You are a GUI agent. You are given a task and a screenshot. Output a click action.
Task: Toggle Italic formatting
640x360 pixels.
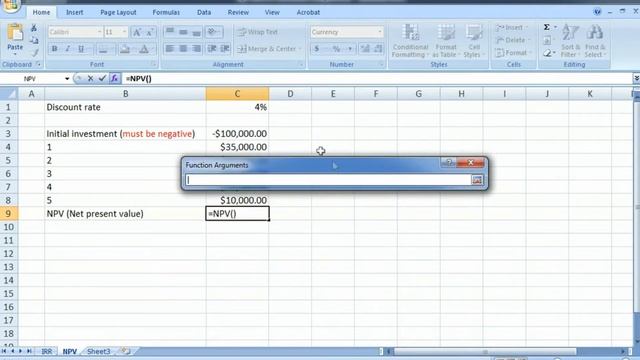click(x=67, y=49)
